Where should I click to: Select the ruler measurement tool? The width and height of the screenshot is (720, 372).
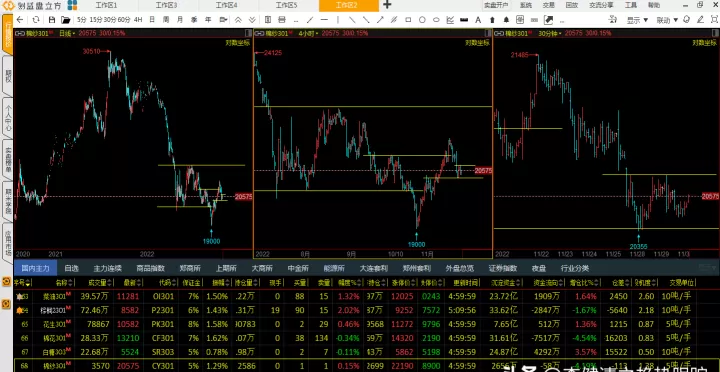pyautogui.click(x=464, y=20)
